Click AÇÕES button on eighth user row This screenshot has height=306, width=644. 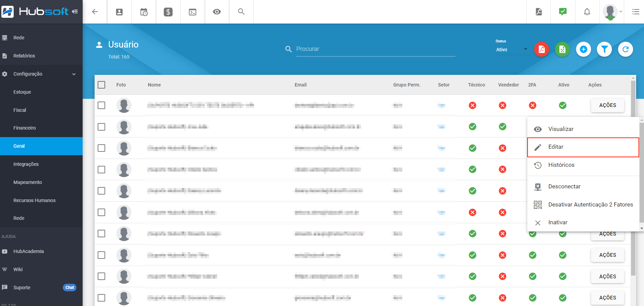point(607,255)
